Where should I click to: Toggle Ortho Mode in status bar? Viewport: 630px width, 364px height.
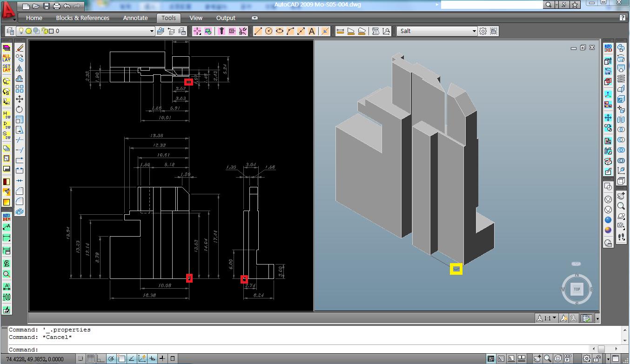101,358
